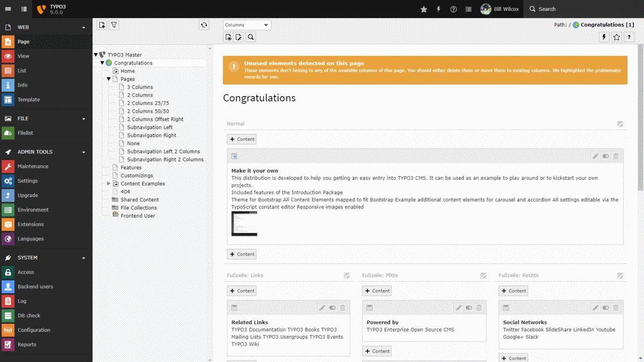
Task: Click the edit page properties toolbar icon
Action: click(239, 37)
